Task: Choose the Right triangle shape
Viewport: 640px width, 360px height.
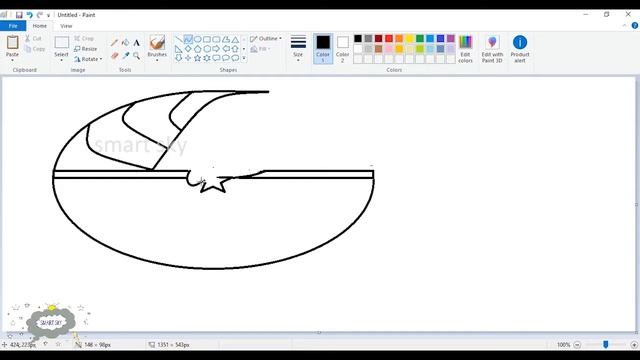Action: pyautogui.click(x=179, y=49)
